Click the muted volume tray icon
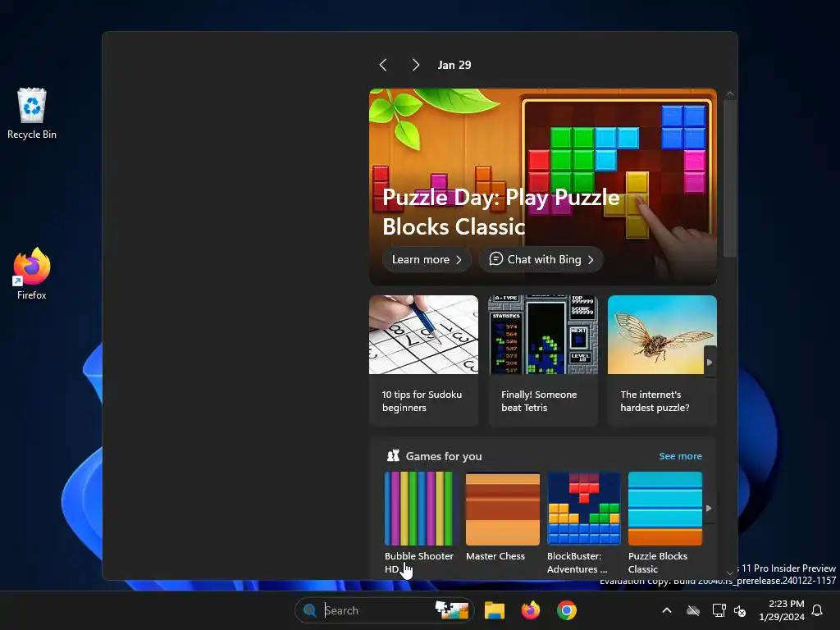Image resolution: width=840 pixels, height=630 pixels. pyautogui.click(x=740, y=610)
